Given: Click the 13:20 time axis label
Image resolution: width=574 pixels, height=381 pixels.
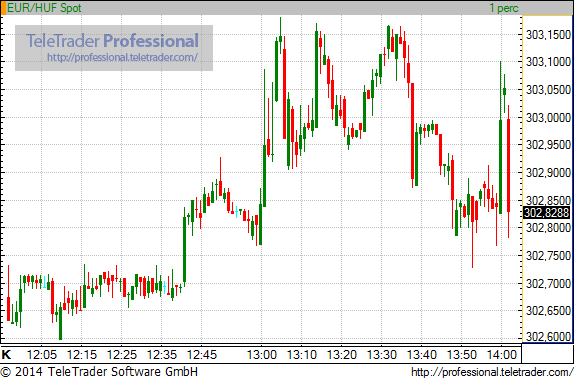Looking at the screenshot, I should tap(342, 355).
